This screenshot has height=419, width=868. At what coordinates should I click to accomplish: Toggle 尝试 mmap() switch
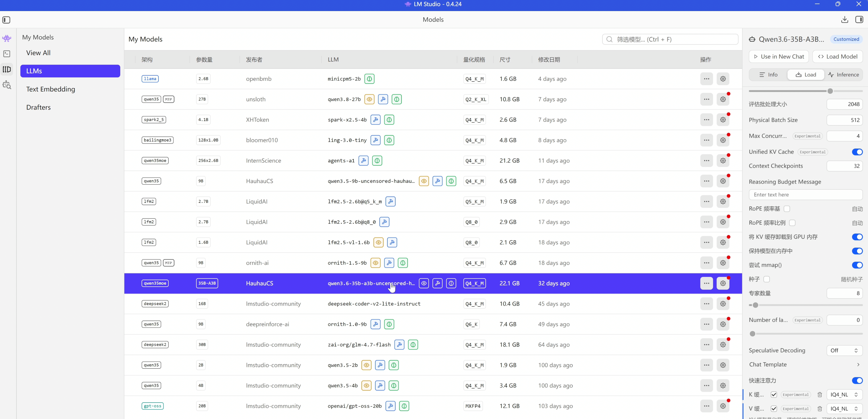tap(857, 265)
